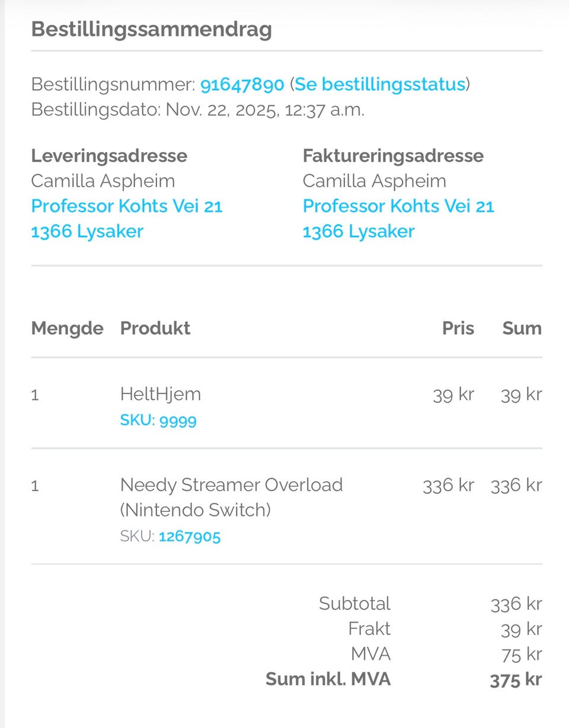This screenshot has height=728, width=569.
Task: Open order number 91647890 link
Action: pyautogui.click(x=242, y=85)
